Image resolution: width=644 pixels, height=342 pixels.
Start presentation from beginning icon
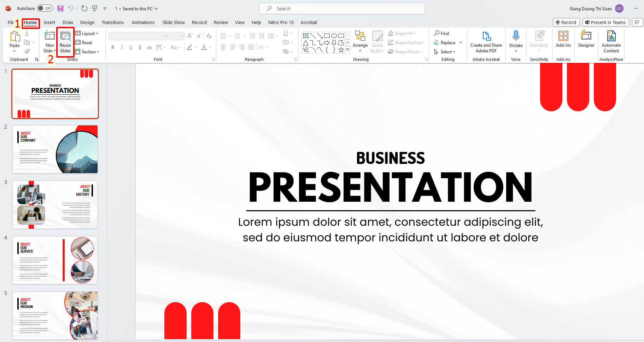click(94, 8)
